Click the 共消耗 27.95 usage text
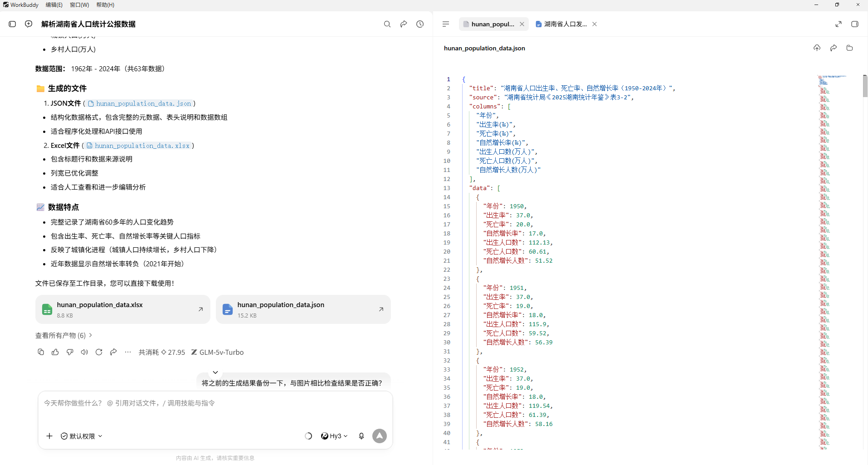 pyautogui.click(x=162, y=352)
